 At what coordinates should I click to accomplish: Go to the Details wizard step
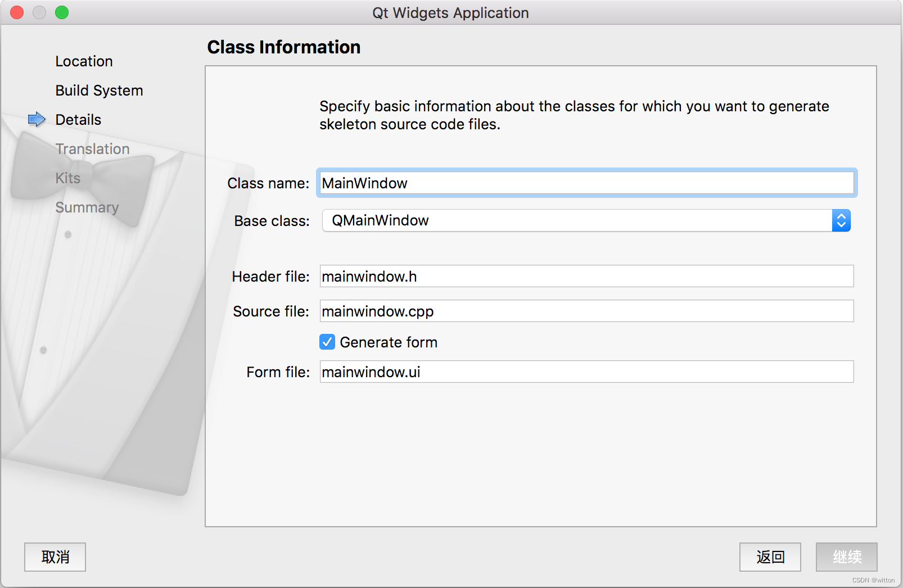(x=78, y=120)
